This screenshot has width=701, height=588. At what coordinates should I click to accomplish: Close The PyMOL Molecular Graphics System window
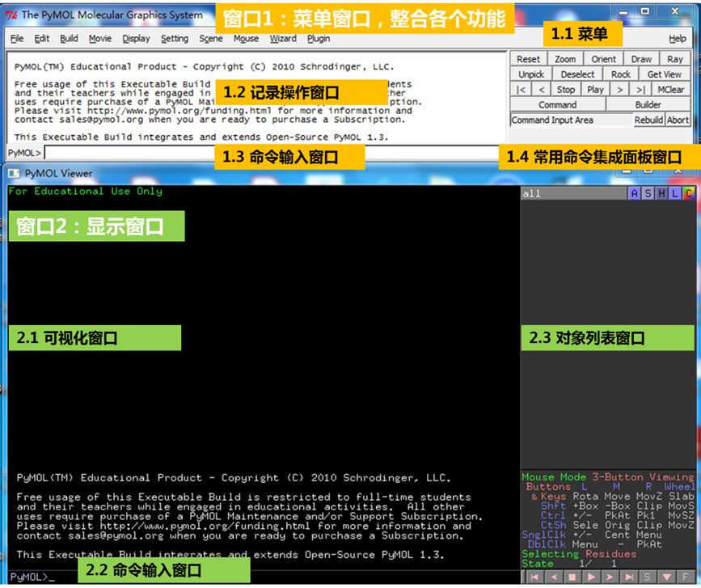coord(675,12)
